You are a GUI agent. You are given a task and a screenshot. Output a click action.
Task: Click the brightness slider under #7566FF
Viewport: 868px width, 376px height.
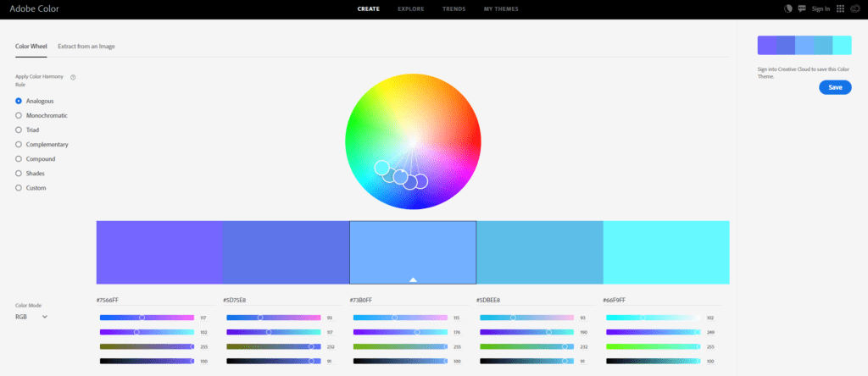(x=147, y=361)
